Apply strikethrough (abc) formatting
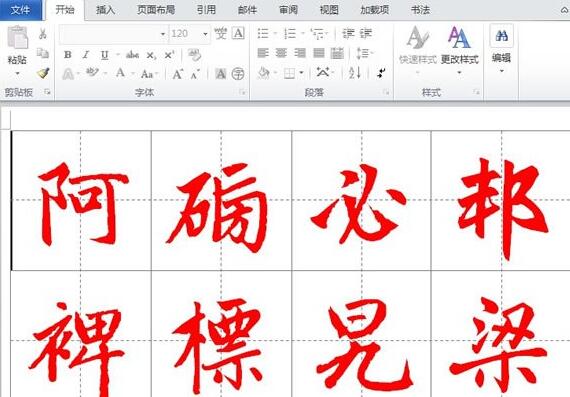The width and height of the screenshot is (570, 397). tap(132, 55)
